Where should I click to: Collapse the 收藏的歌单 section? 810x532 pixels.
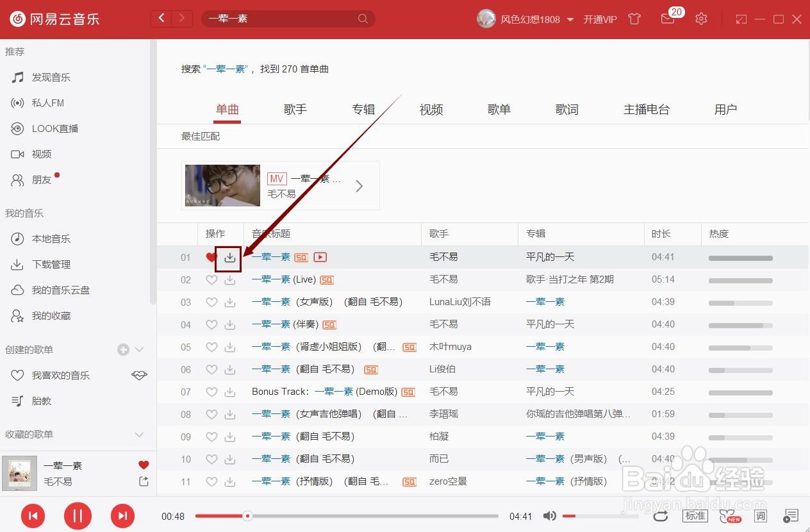point(139,435)
